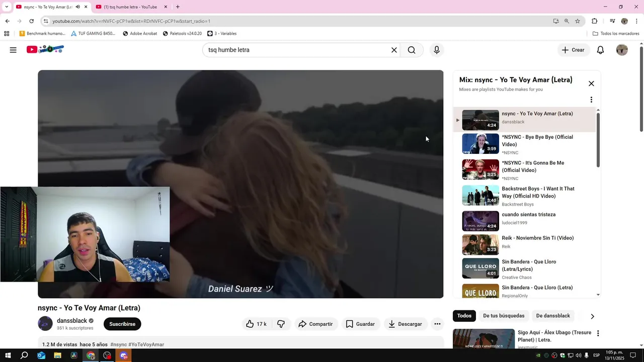This screenshot has width=644, height=362.
Task: Click the search magnifier button
Action: [x=412, y=50]
